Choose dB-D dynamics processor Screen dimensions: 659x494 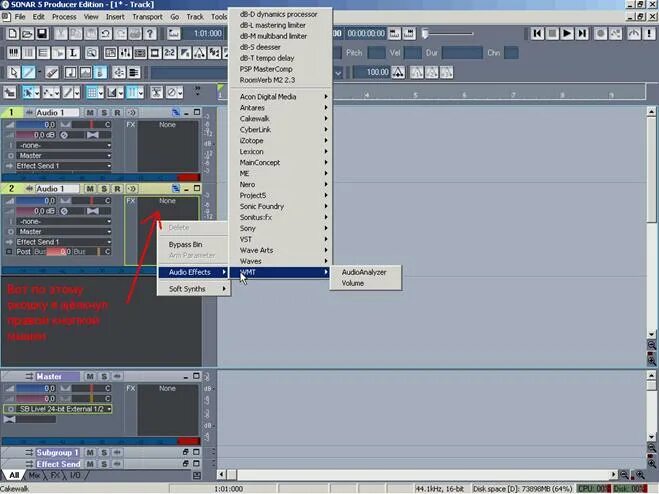(280, 14)
